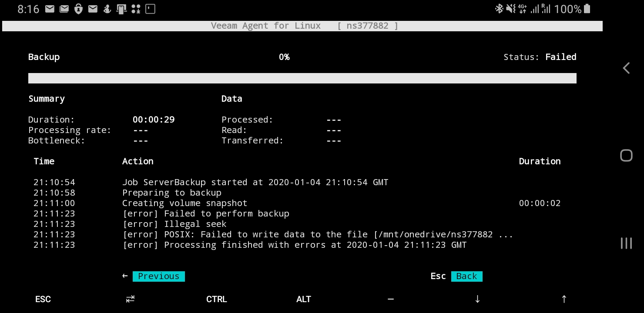Tap the Android back navigation chevron
This screenshot has height=313, width=644.
point(626,68)
